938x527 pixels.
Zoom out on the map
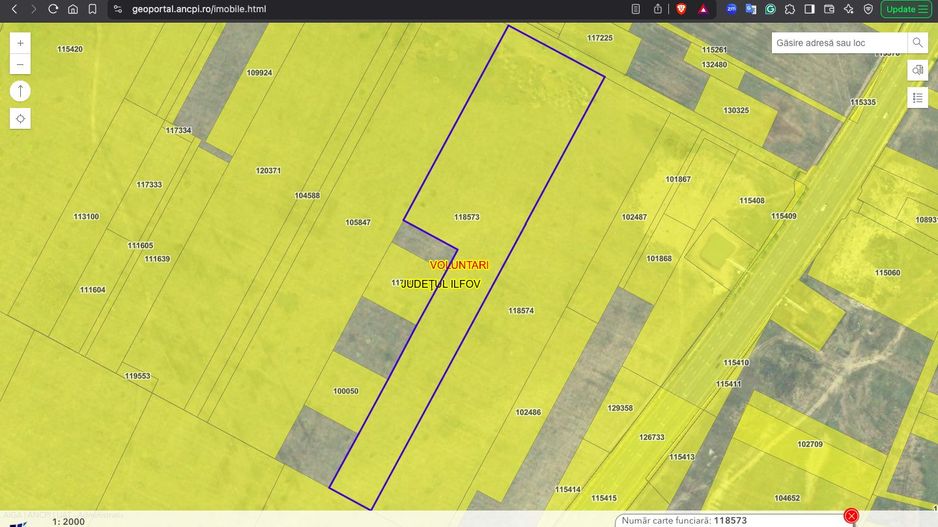(x=20, y=64)
